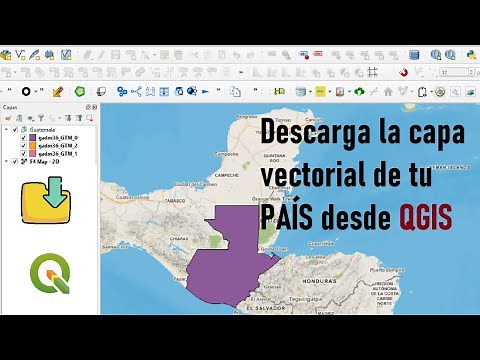
Task: Select the gadm36_GTM_2 layer name
Action: (x=58, y=146)
